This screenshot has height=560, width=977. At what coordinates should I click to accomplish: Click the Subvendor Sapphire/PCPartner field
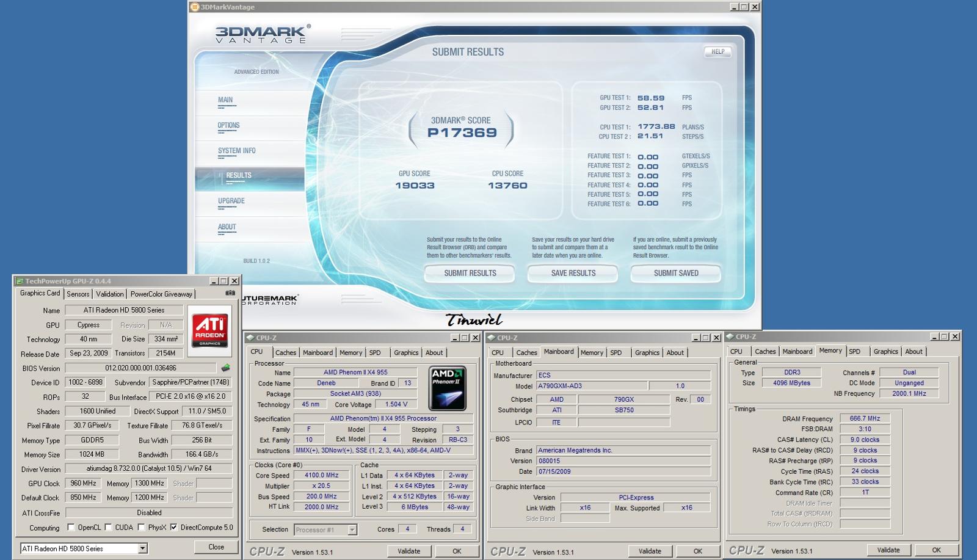(191, 382)
